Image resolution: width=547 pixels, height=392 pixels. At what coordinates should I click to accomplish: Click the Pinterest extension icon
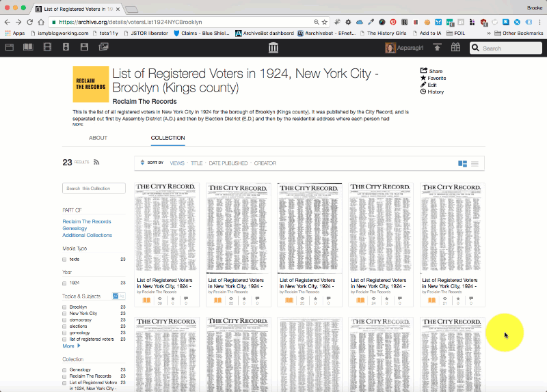[x=393, y=22]
